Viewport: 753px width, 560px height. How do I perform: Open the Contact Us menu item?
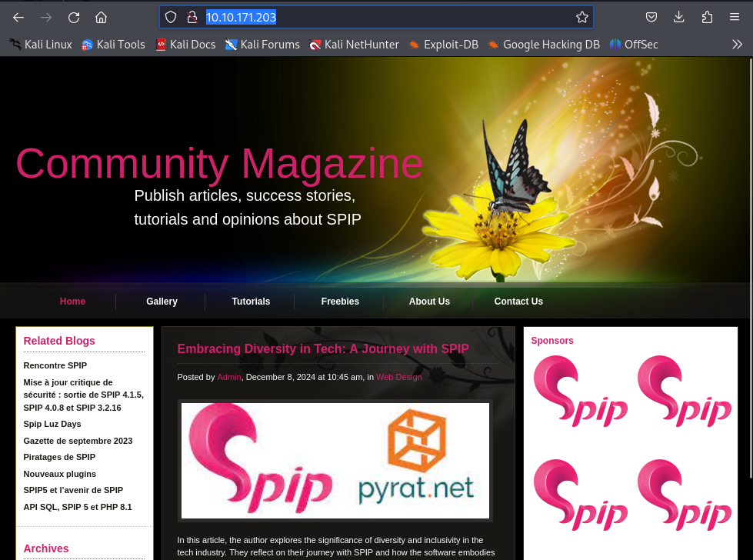[518, 301]
